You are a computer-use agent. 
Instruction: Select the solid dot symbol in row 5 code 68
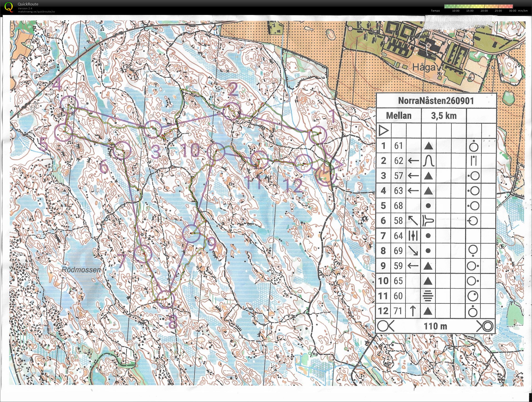click(x=428, y=206)
